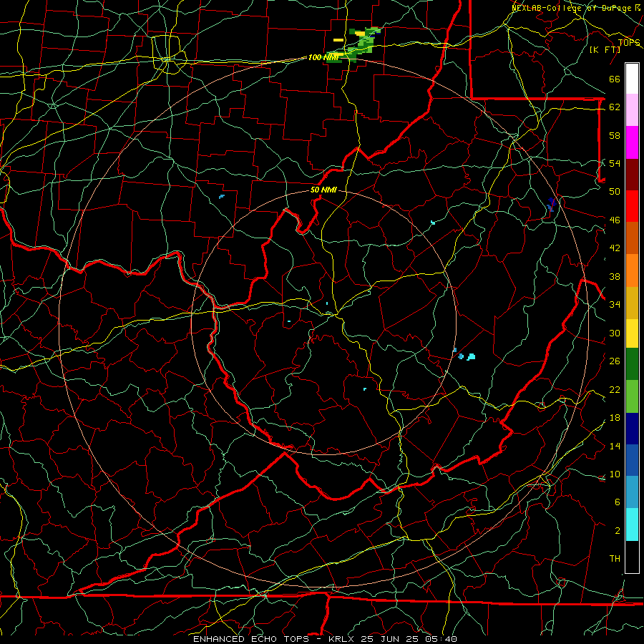Click the TOPS legend title
Viewport: 644px width, 644px height.
(629, 42)
